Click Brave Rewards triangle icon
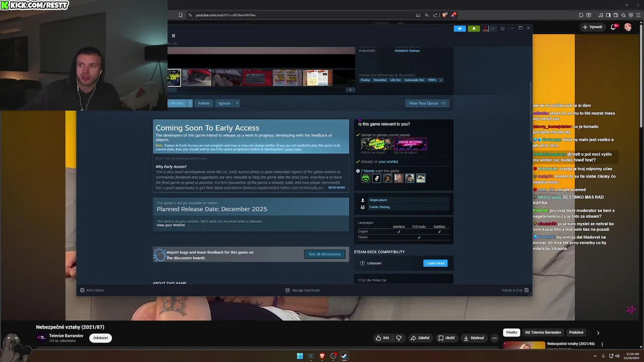Screen dimensions: 644x362 click(x=453, y=15)
